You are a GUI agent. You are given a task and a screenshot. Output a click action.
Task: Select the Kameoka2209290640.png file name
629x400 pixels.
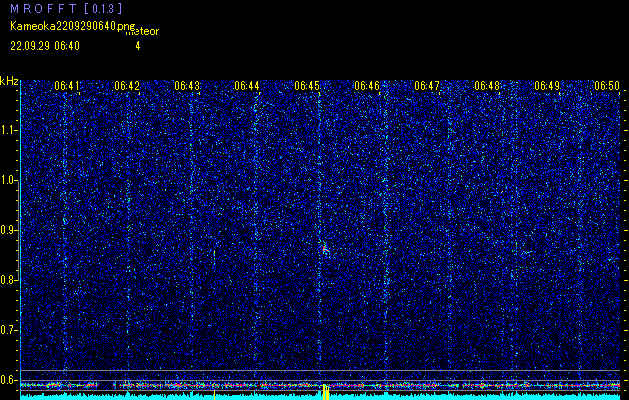point(75,26)
